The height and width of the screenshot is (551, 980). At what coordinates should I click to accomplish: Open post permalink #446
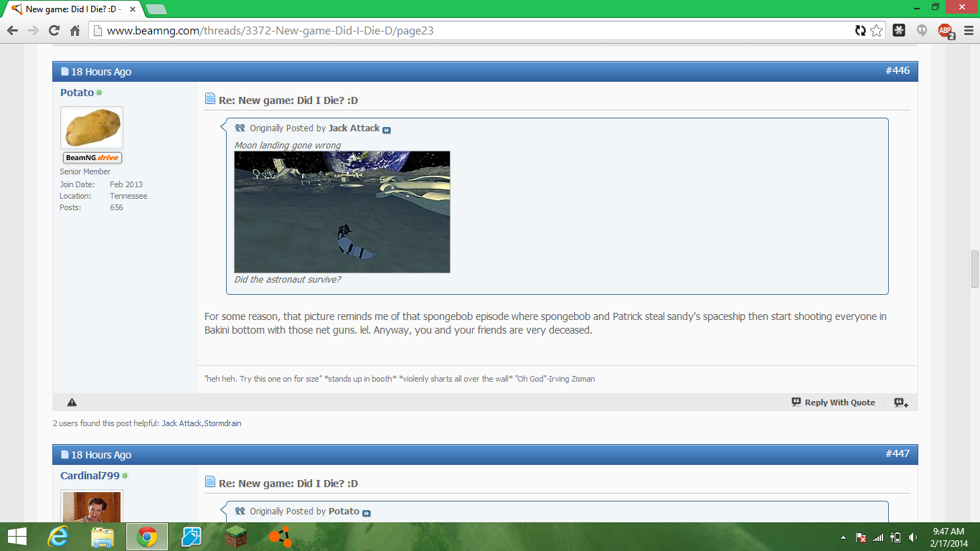[897, 70]
